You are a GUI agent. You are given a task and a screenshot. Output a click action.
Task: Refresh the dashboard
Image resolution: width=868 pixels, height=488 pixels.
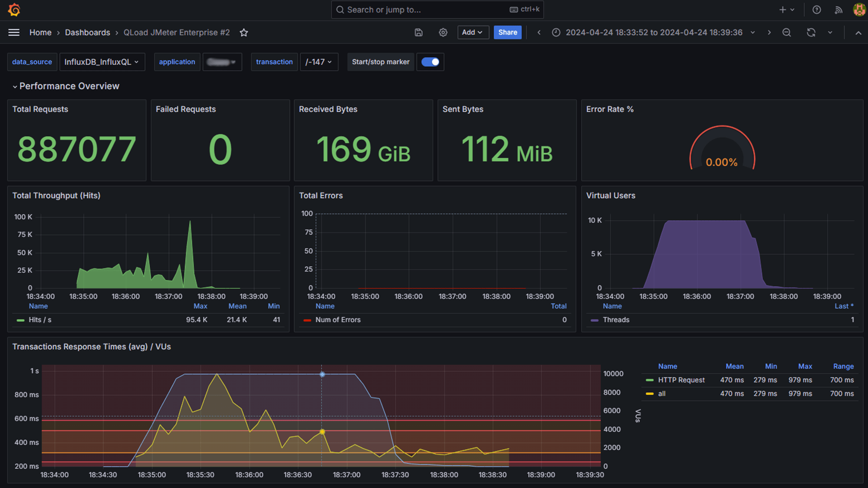[x=811, y=32]
